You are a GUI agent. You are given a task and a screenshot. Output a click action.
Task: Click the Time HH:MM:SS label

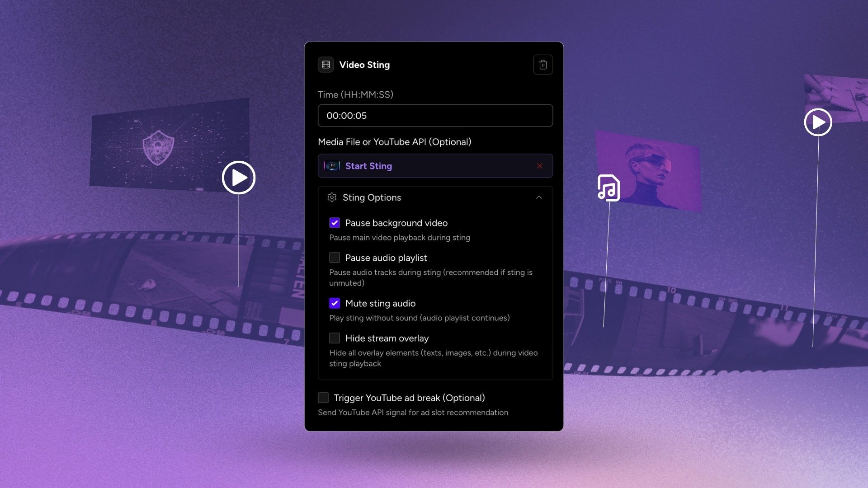pos(355,94)
